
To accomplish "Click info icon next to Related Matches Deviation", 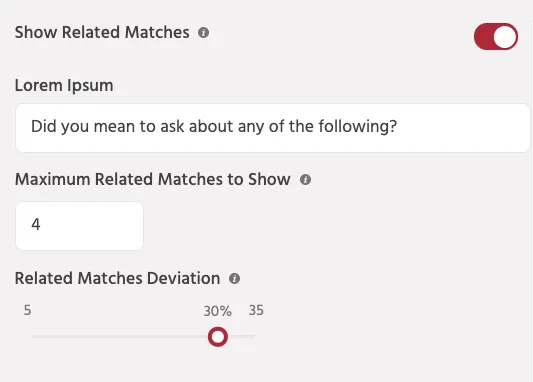I will point(235,279).
